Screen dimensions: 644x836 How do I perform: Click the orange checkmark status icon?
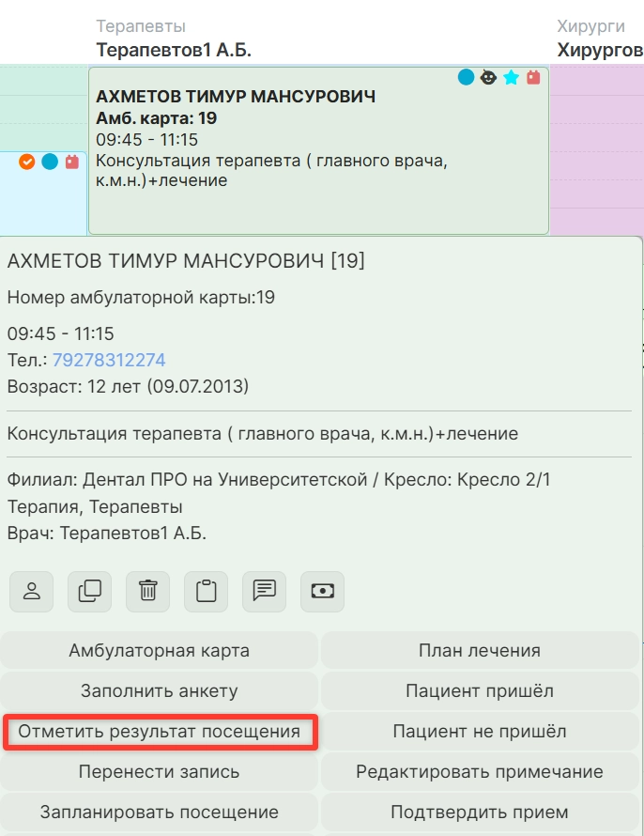pos(26,162)
